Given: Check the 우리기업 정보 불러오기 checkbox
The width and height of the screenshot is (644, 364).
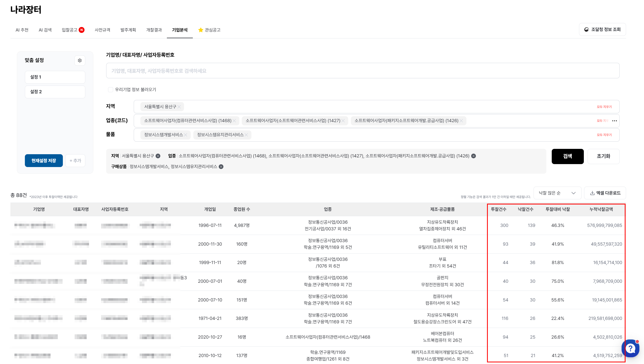Looking at the screenshot, I should click(x=110, y=90).
